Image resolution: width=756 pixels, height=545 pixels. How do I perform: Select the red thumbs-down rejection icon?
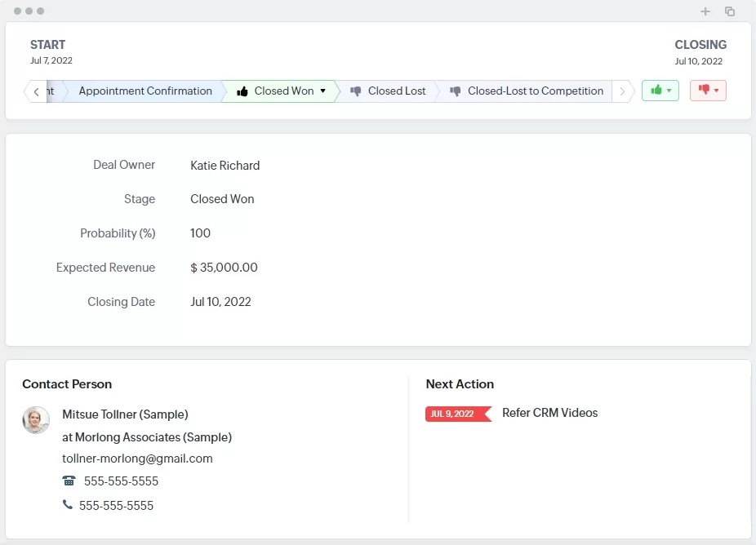click(704, 90)
